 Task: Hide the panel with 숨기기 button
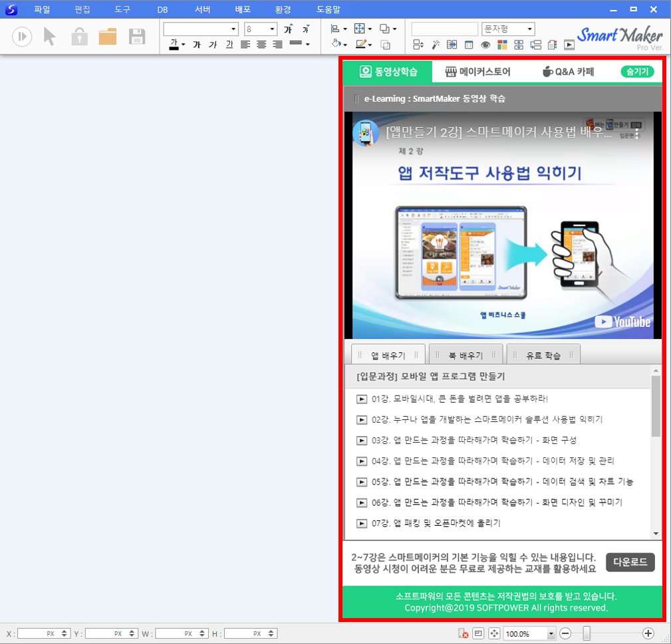pyautogui.click(x=637, y=71)
